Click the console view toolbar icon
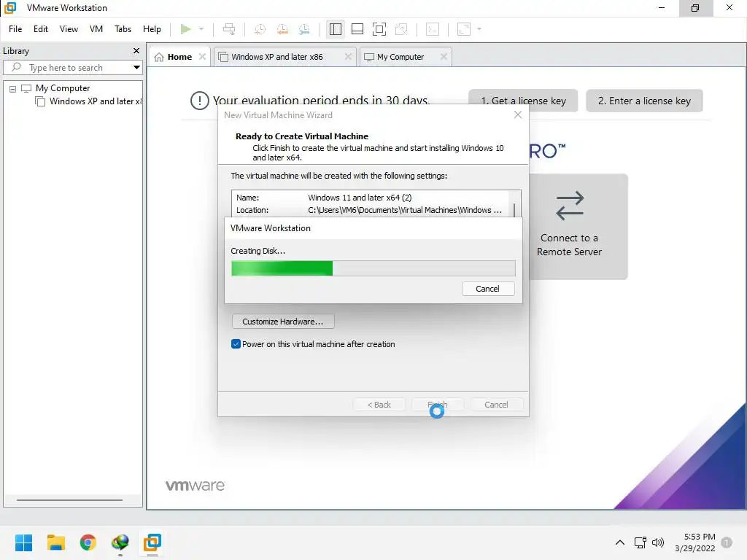Screen dimensions: 747x560 [433, 29]
